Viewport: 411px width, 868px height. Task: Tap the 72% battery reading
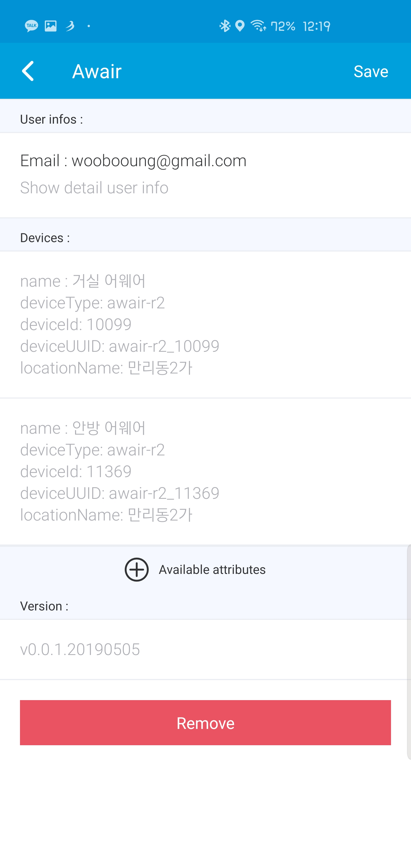coord(283,26)
